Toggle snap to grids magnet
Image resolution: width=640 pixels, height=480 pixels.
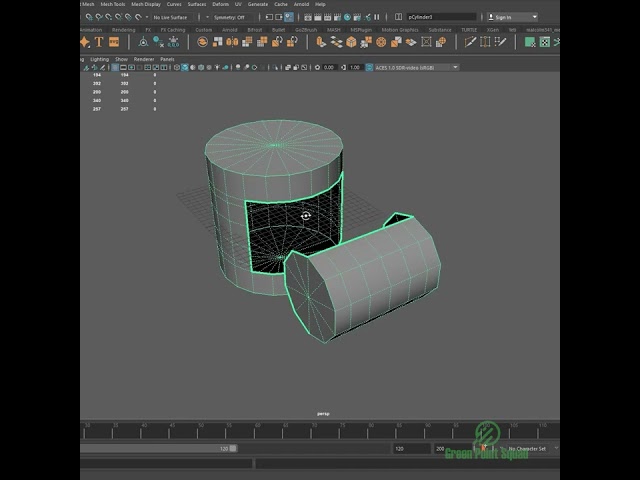click(89, 17)
